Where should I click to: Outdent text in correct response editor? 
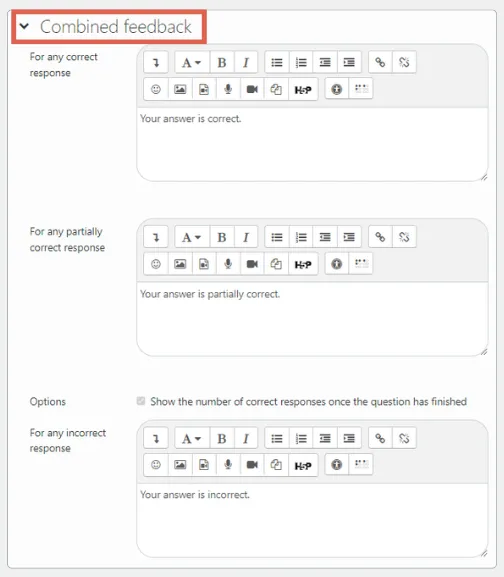point(325,63)
